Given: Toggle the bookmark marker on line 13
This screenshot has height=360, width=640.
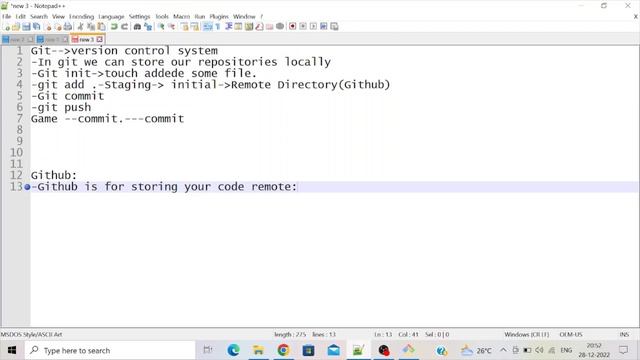Looking at the screenshot, I should (27, 187).
